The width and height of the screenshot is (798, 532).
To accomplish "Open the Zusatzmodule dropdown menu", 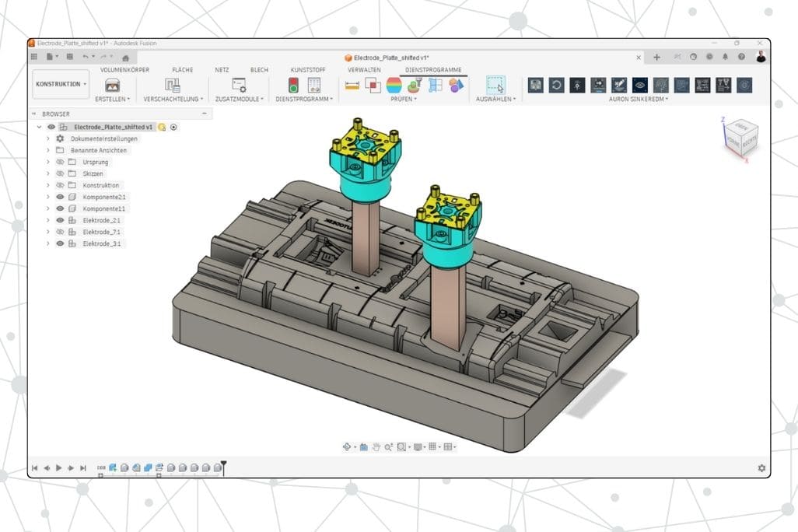I will pos(240,100).
